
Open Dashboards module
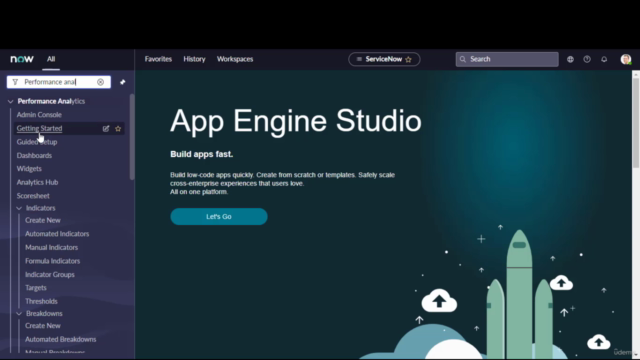click(x=34, y=156)
